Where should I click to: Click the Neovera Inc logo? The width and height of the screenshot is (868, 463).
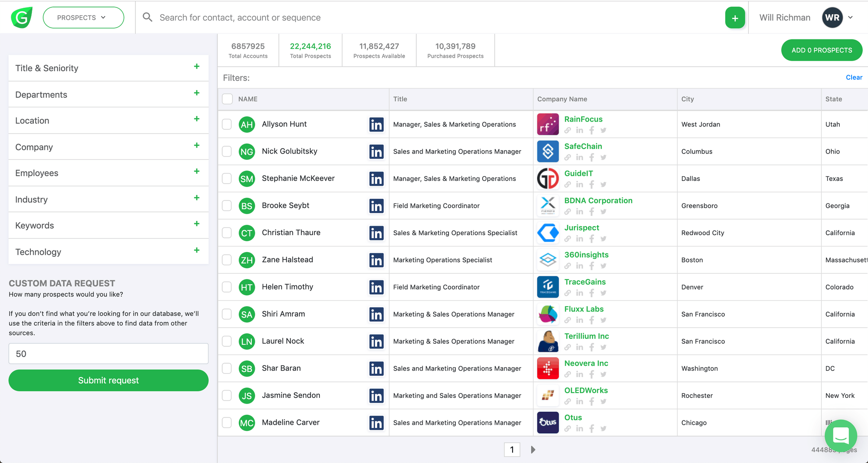coord(548,368)
